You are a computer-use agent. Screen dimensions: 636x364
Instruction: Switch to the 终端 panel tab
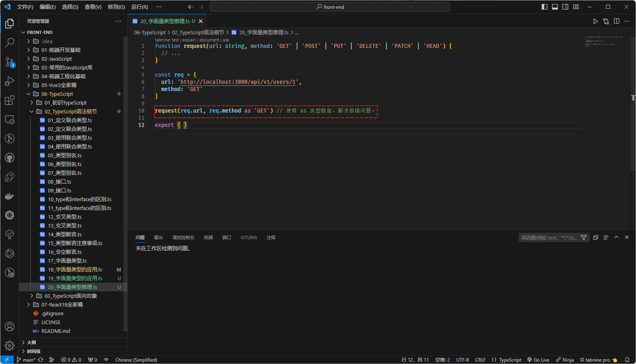click(x=208, y=237)
